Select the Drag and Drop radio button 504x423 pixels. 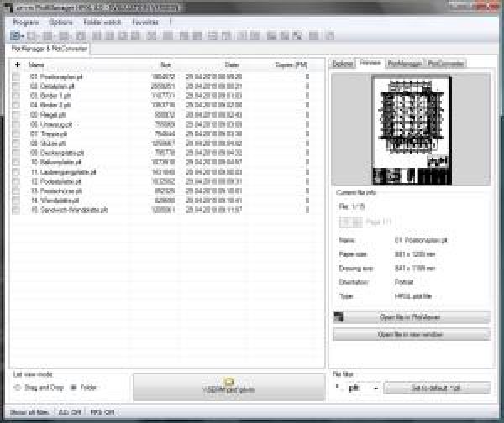click(x=18, y=388)
